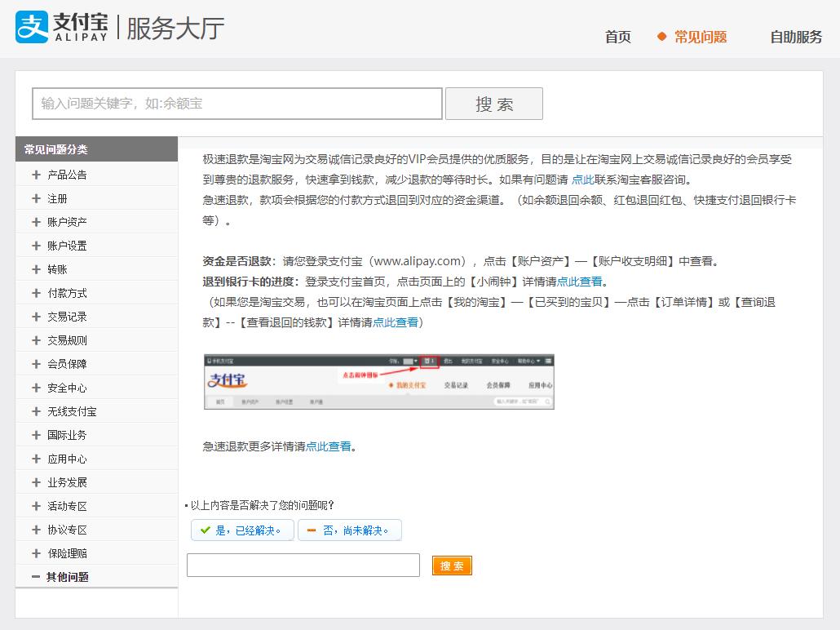Expand the 会员保障 tree item

coord(67,364)
